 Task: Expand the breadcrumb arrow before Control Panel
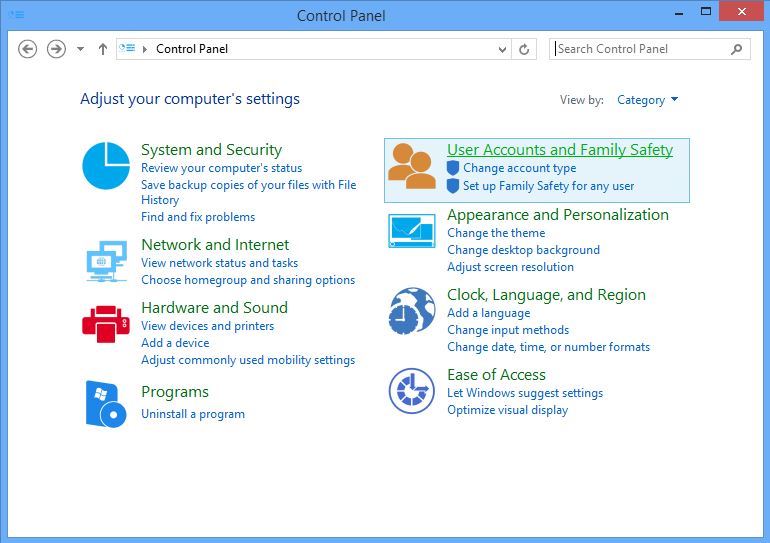point(145,49)
